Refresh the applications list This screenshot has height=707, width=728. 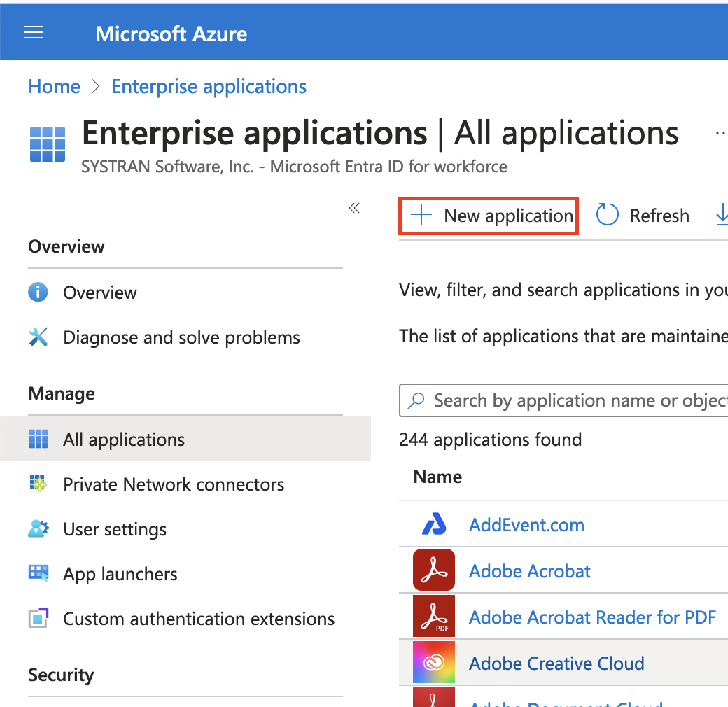tap(643, 216)
